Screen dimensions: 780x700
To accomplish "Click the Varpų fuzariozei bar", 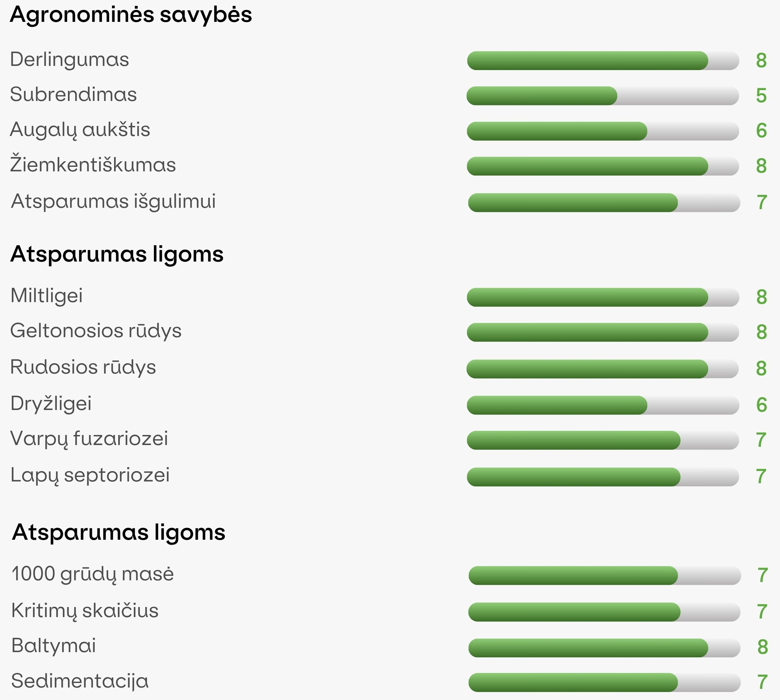I will (x=603, y=441).
